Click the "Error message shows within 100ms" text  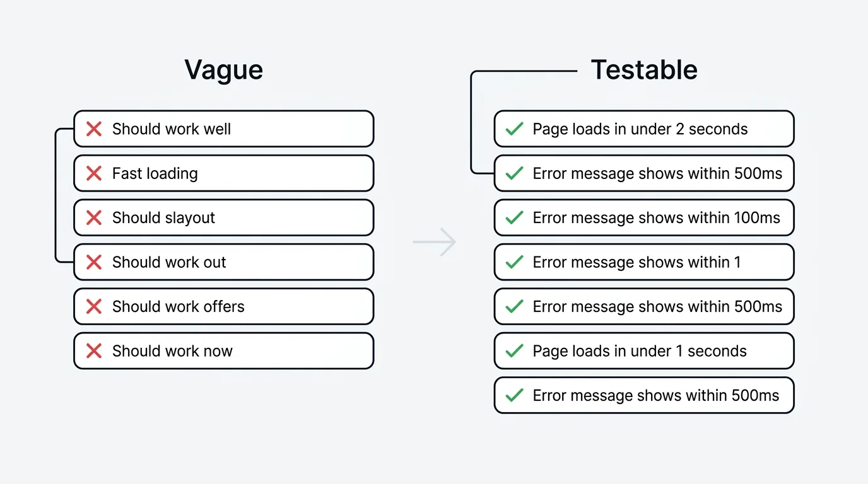[656, 218]
